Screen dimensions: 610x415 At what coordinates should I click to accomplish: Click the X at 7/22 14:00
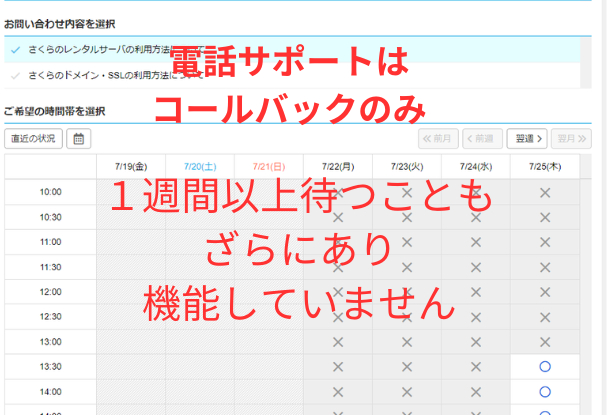pyautogui.click(x=338, y=392)
